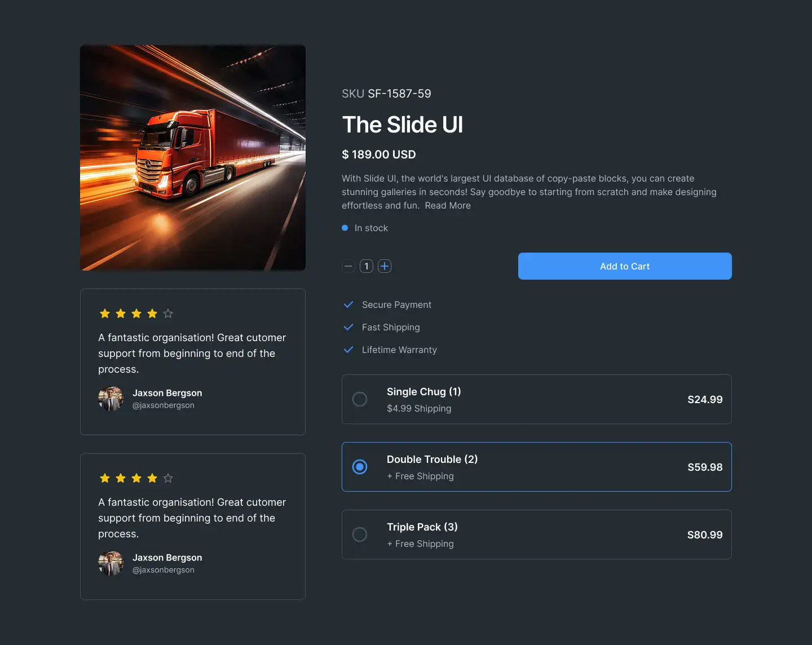Click the Secure Payment label
This screenshot has height=645, width=812.
point(396,305)
